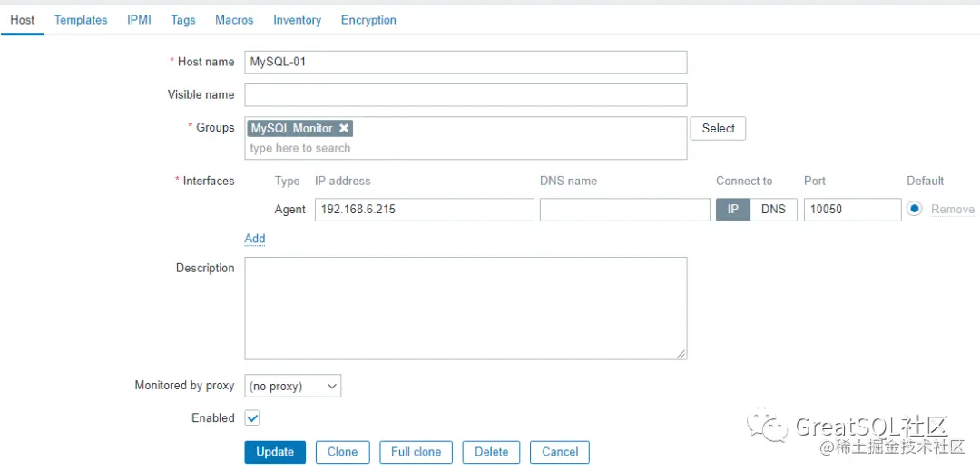Open the Tags tab
This screenshot has width=980, height=471.
183,20
